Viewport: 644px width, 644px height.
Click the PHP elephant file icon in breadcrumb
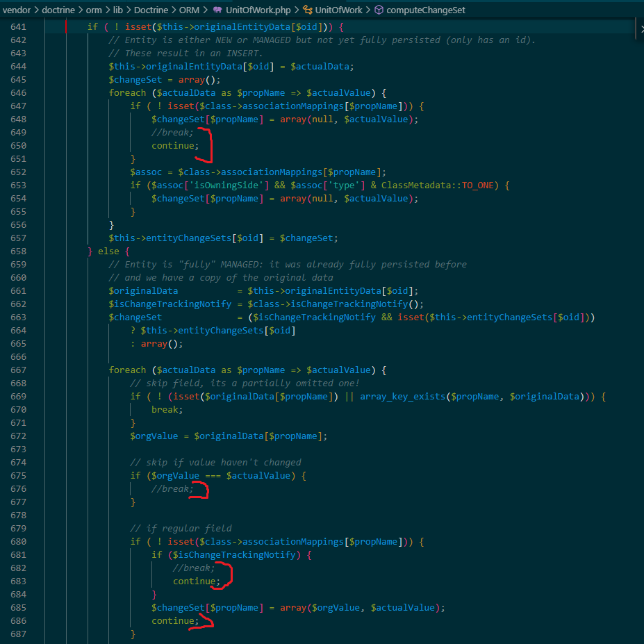(217, 10)
